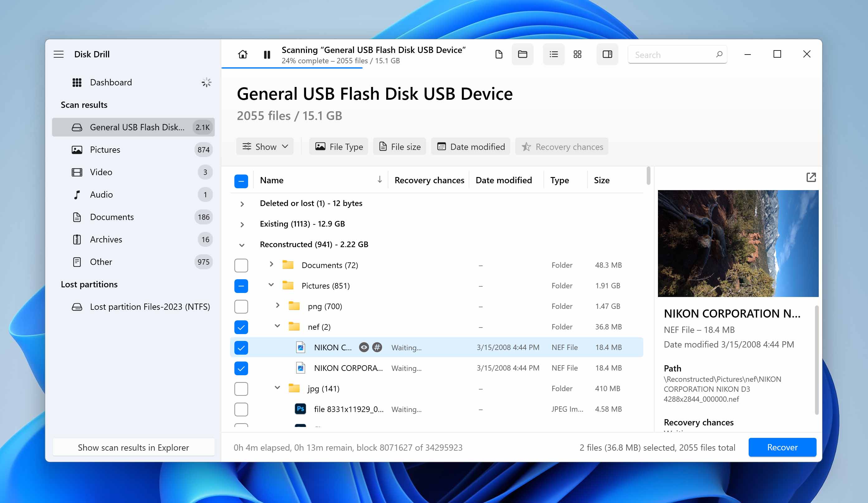Click the Lost partition drive icon

coord(77,307)
